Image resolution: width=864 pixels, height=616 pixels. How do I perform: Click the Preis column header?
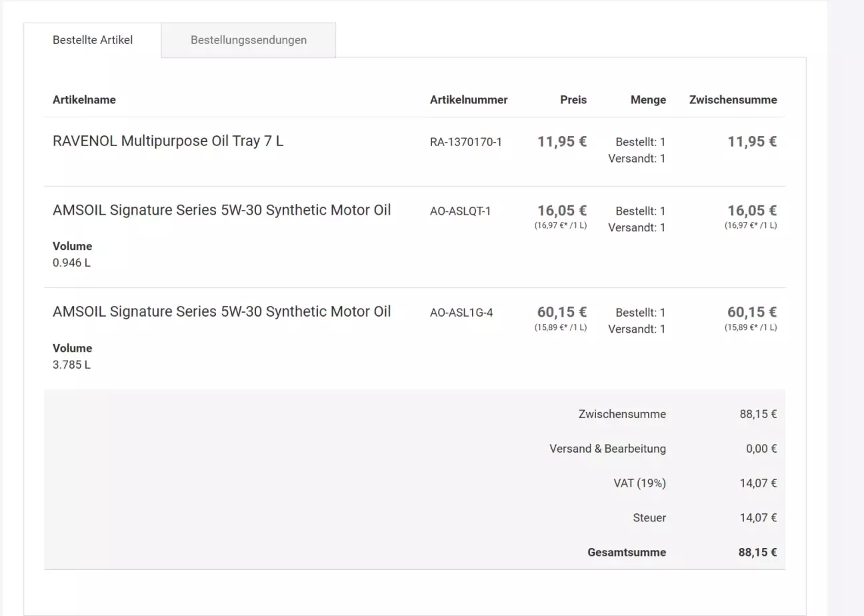coord(573,100)
